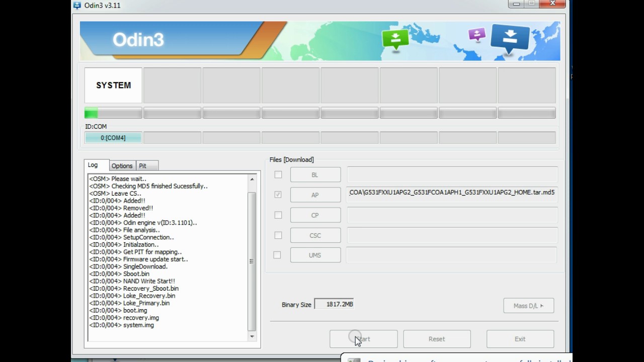This screenshot has height=362, width=644.
Task: Click the CSC file button
Action: pyautogui.click(x=315, y=235)
